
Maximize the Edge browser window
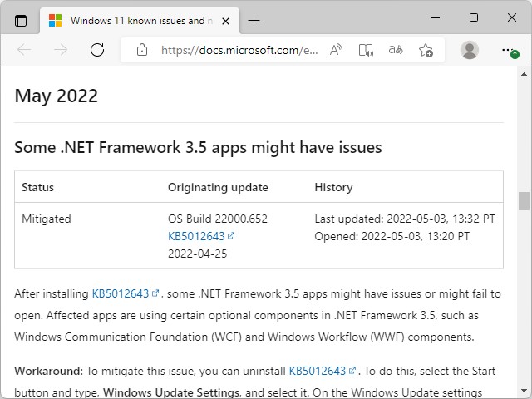coord(474,17)
